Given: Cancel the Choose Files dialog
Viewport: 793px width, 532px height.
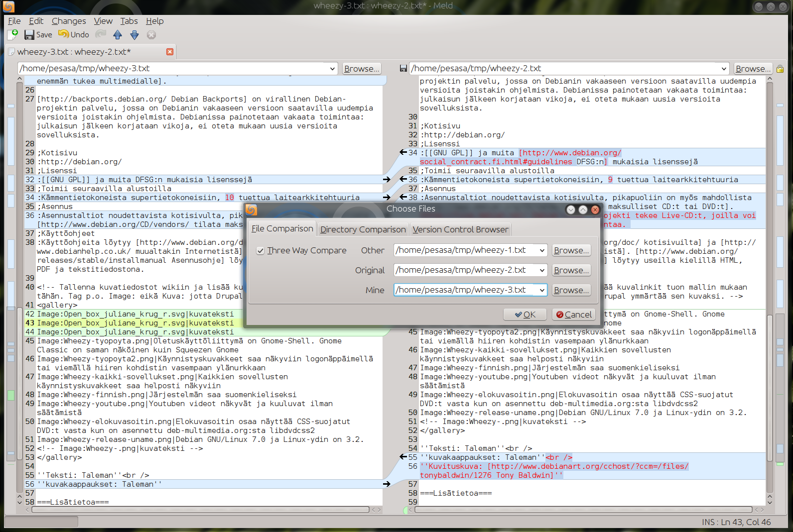Looking at the screenshot, I should point(574,315).
